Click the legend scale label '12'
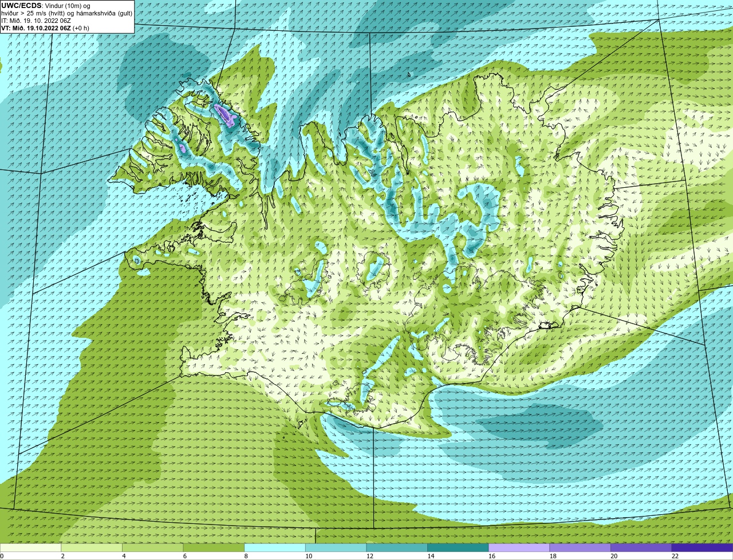Image resolution: width=733 pixels, height=560 pixels. pyautogui.click(x=370, y=556)
